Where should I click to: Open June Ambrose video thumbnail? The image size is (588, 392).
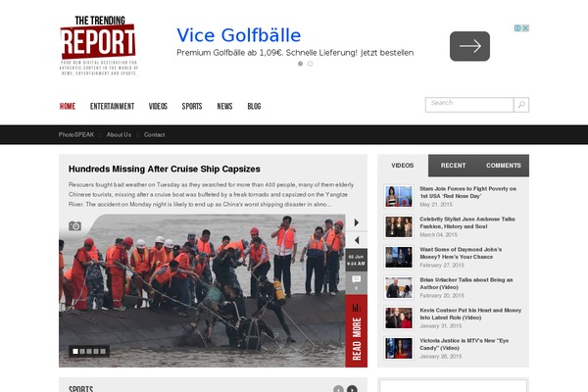(399, 226)
